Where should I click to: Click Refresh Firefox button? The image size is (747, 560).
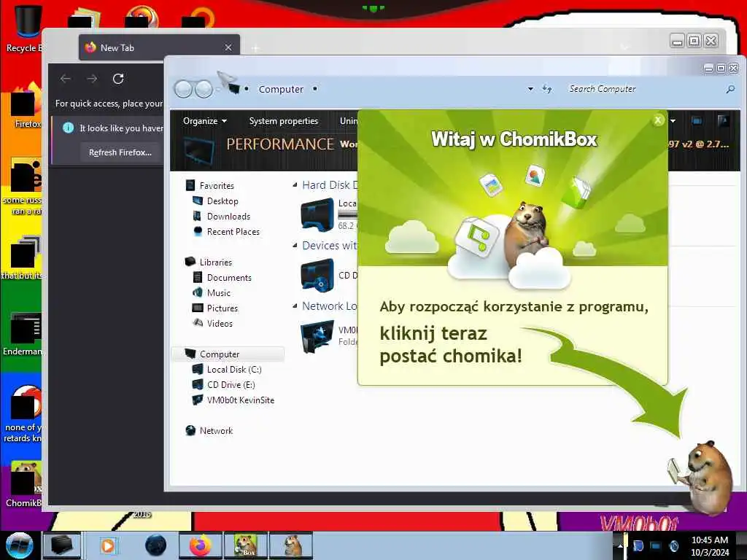click(x=120, y=152)
